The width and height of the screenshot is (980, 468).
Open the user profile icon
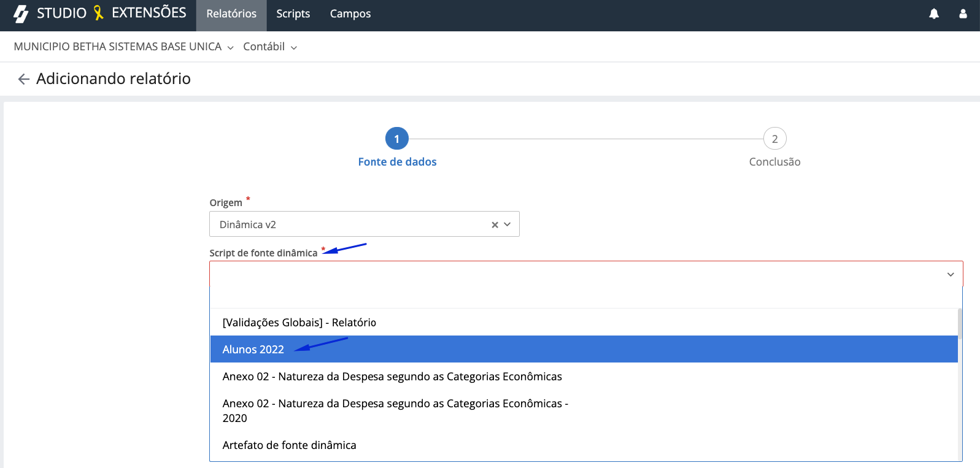963,13
